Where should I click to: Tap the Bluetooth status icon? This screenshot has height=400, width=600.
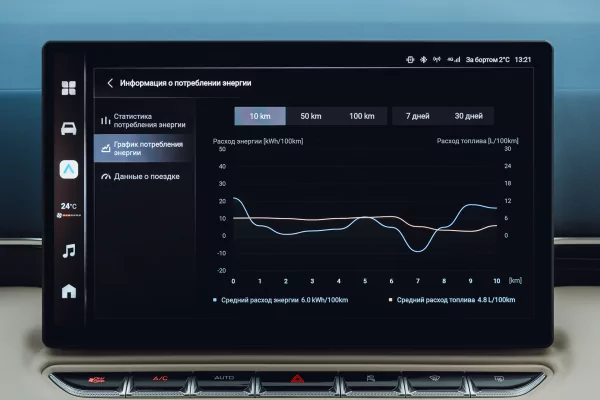[x=423, y=60]
